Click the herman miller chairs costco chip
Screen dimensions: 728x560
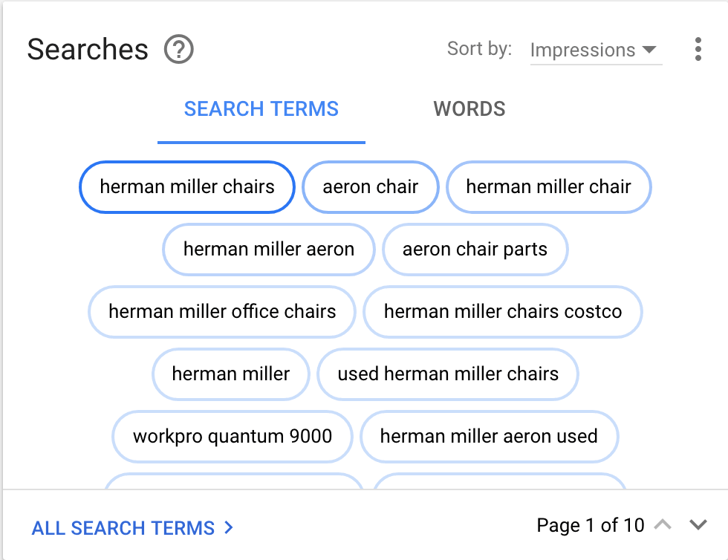tap(503, 312)
